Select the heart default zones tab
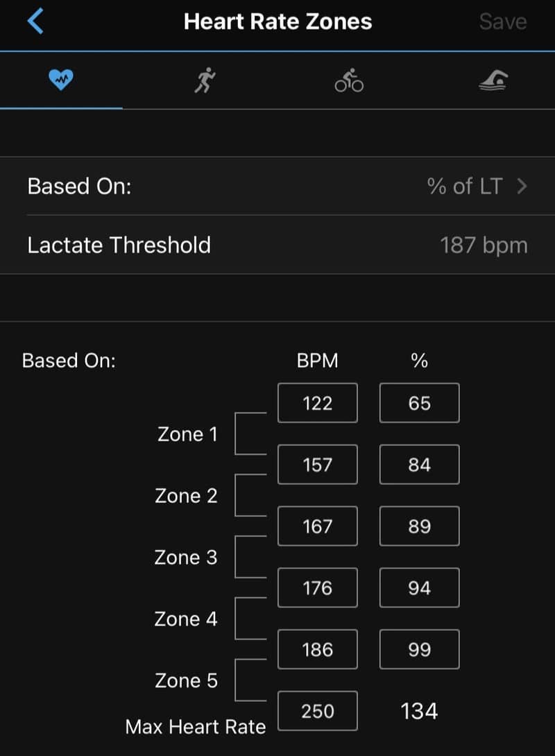The width and height of the screenshot is (555, 756). coord(61,80)
